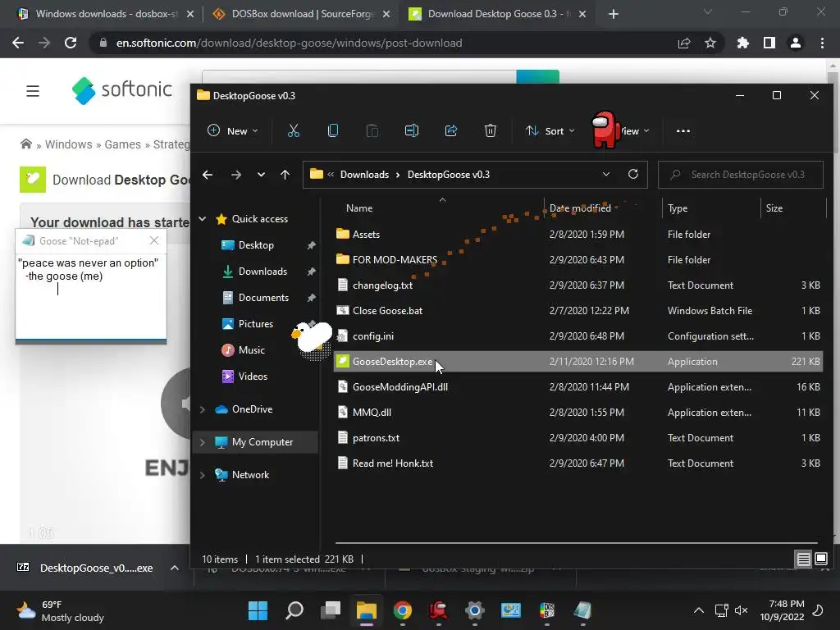840x630 pixels.
Task: Open Chrome extensions puzzle icon
Action: click(x=743, y=43)
